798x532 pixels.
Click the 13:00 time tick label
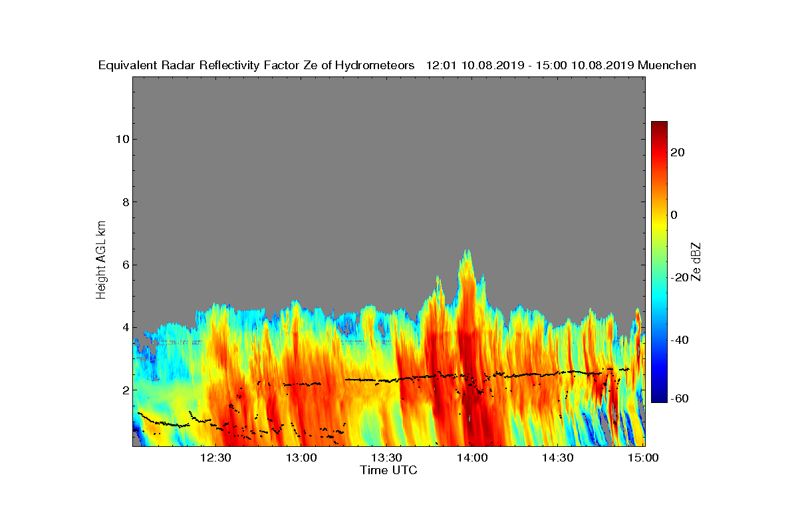[x=301, y=458]
